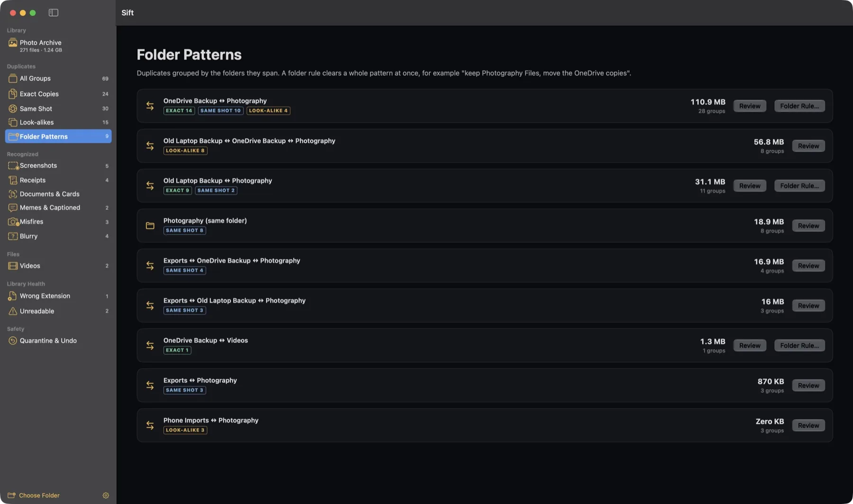
Task: Click '110.9 MB' size value
Action: point(708,102)
